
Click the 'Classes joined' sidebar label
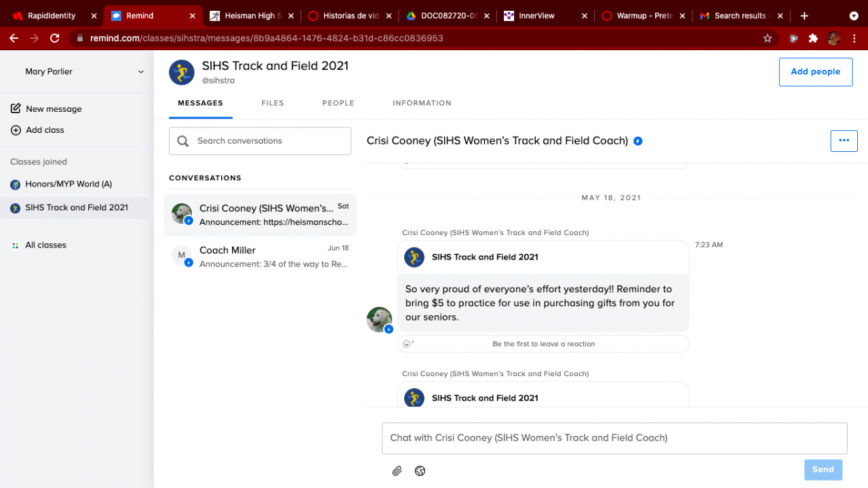point(39,162)
